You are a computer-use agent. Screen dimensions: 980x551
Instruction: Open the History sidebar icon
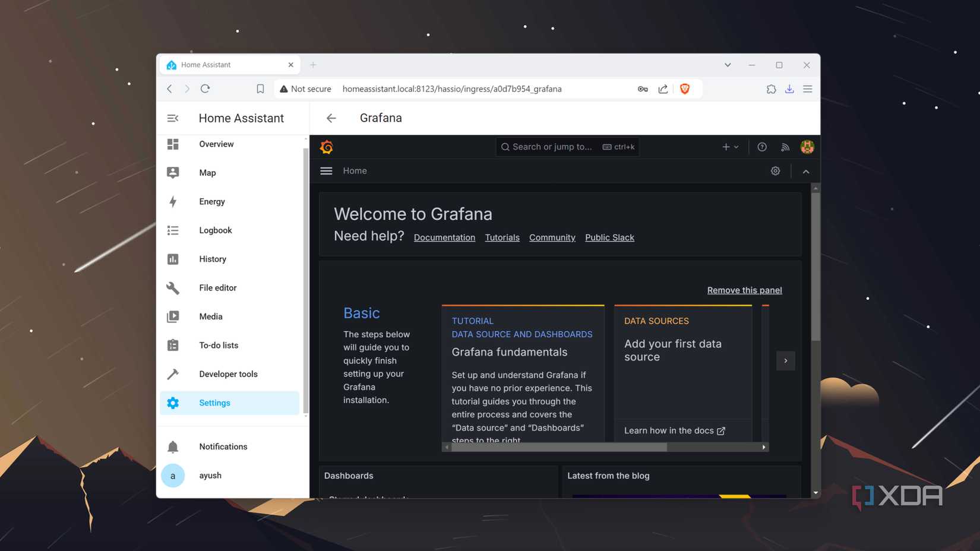(173, 259)
